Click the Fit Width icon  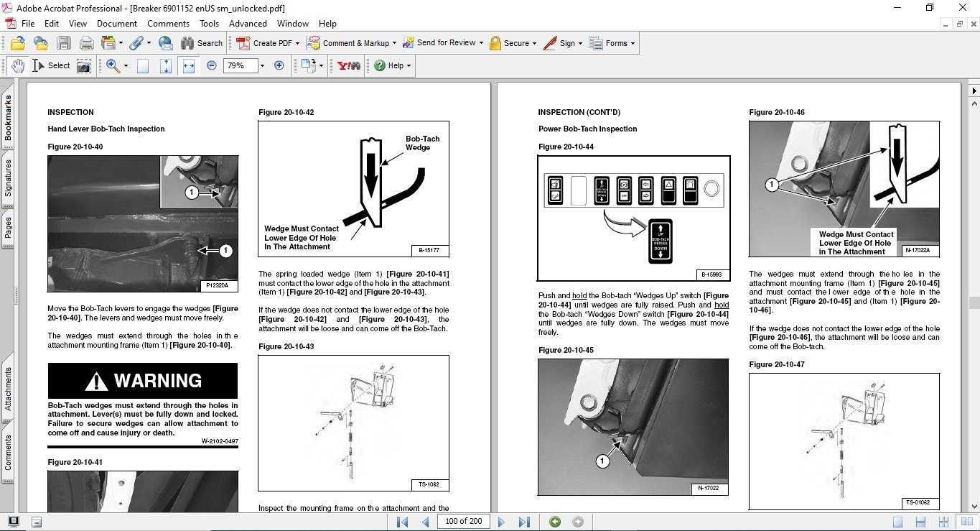(x=189, y=65)
